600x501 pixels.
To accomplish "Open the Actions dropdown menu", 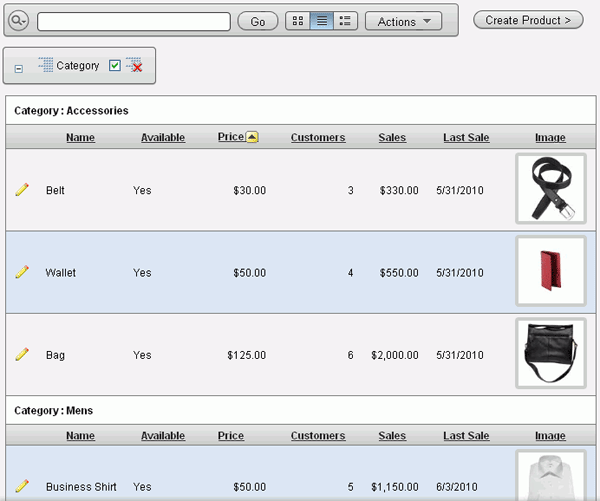I will [x=403, y=21].
